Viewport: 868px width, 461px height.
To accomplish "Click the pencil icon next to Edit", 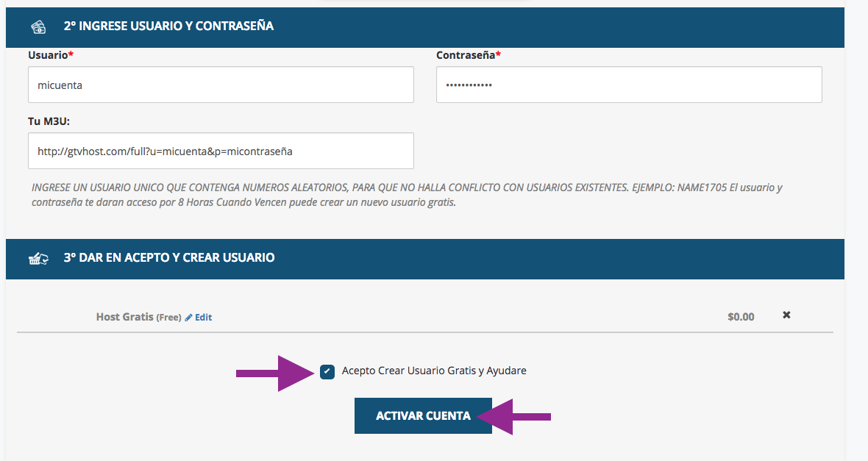I will click(188, 318).
